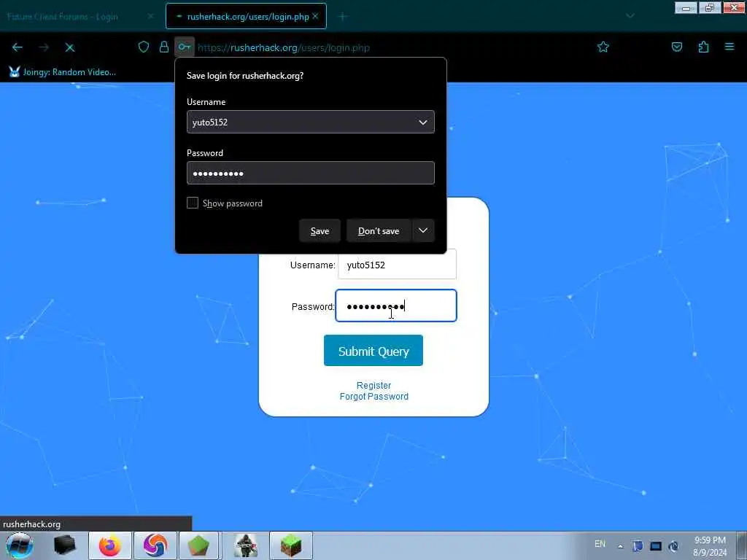The image size is (747, 560).
Task: Click the Submit Query button
Action: (373, 351)
